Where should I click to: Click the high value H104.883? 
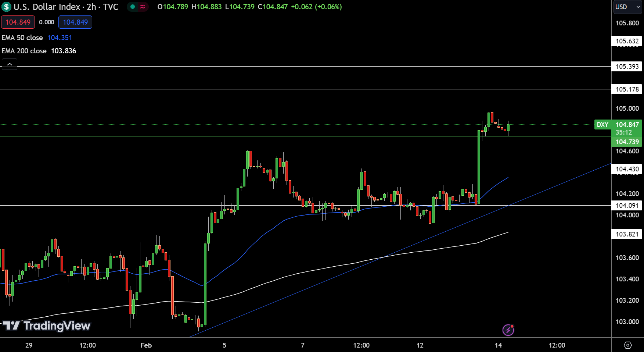tap(206, 7)
